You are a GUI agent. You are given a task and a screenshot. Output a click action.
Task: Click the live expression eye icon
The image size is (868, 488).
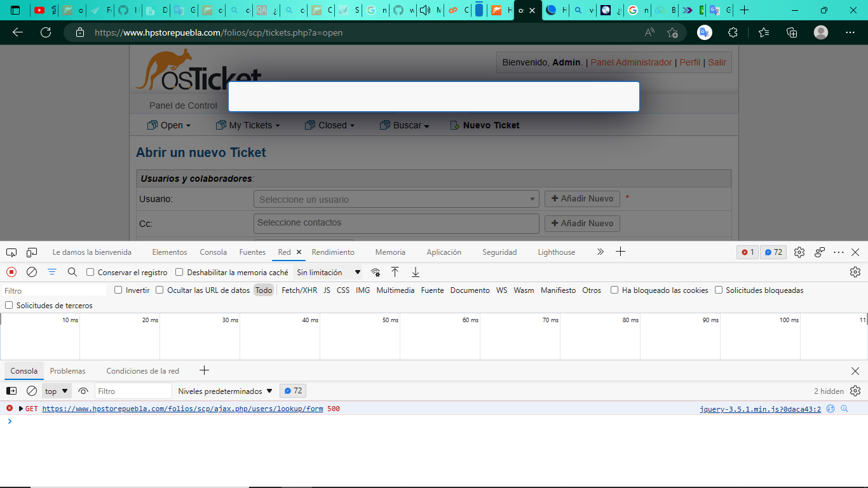(x=83, y=391)
